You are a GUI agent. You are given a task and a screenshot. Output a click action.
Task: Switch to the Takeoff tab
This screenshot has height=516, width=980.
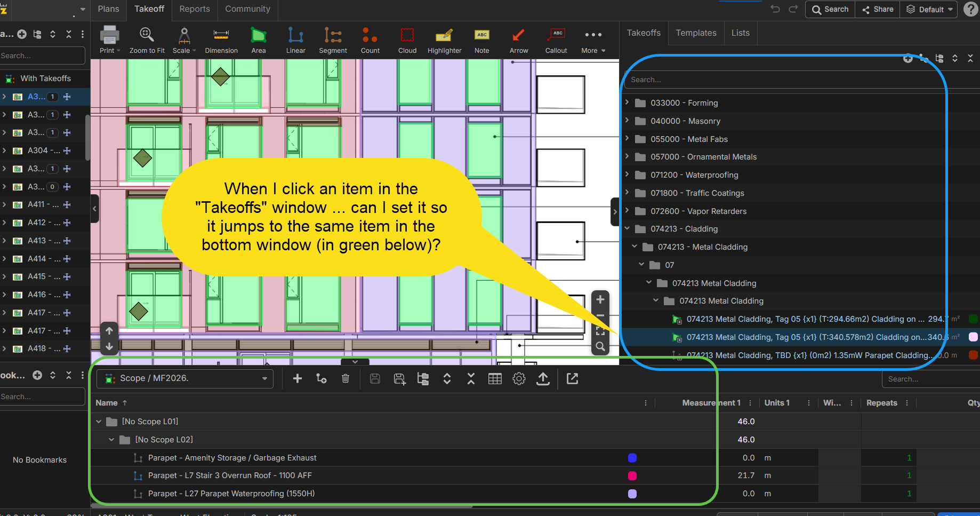click(x=149, y=9)
